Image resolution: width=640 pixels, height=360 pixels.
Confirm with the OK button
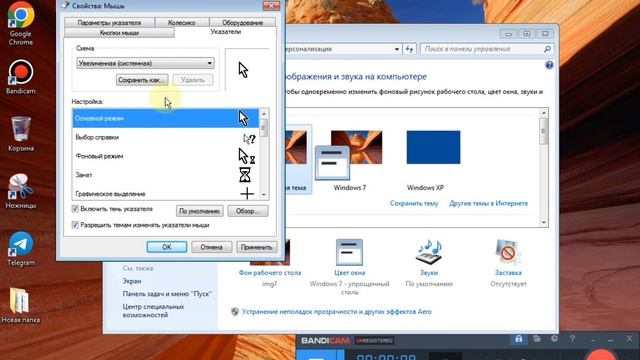[x=167, y=247]
